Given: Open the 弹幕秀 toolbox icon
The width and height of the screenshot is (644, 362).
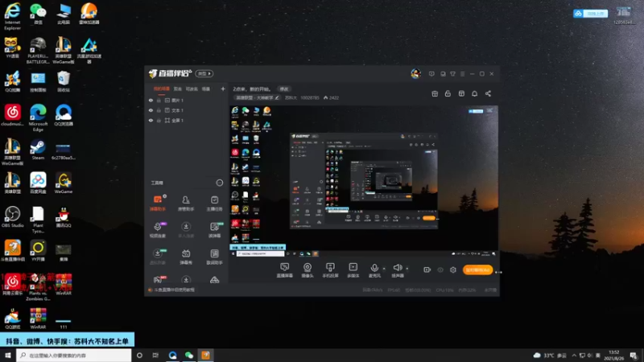Looking at the screenshot, I should [x=186, y=257].
